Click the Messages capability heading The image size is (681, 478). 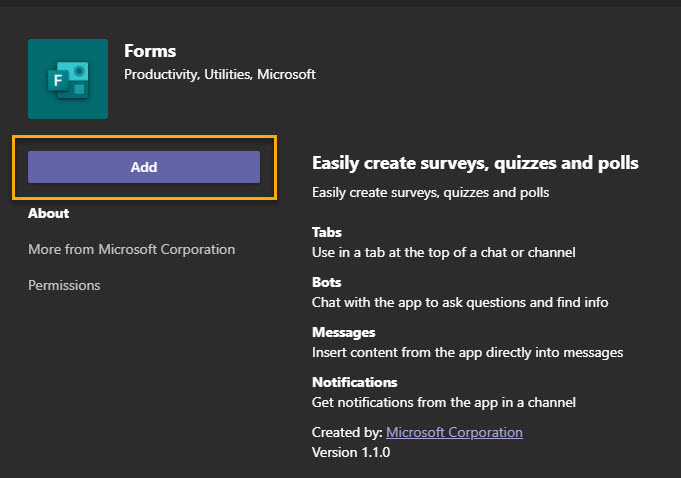pyautogui.click(x=343, y=332)
